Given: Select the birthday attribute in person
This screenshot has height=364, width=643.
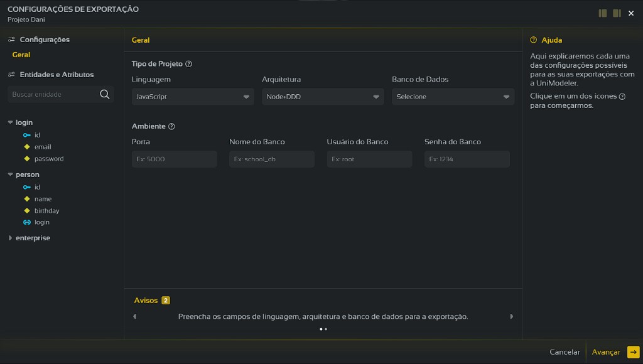Looking at the screenshot, I should [46, 211].
